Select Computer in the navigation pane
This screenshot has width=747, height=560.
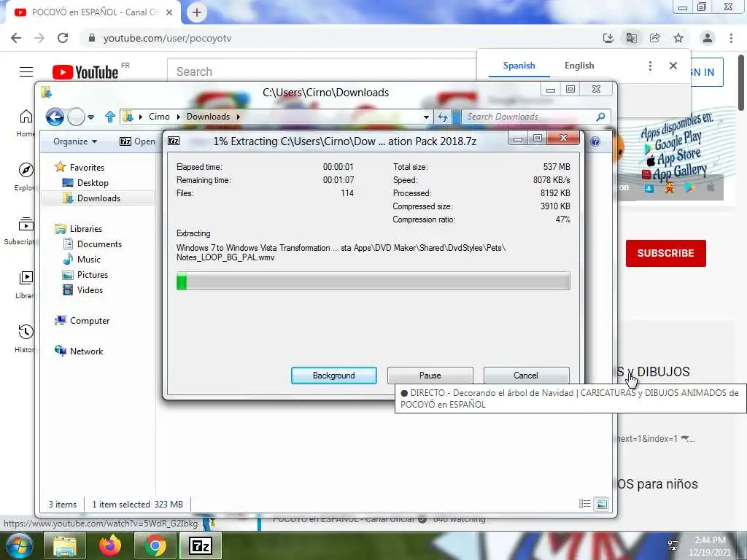pos(82,321)
